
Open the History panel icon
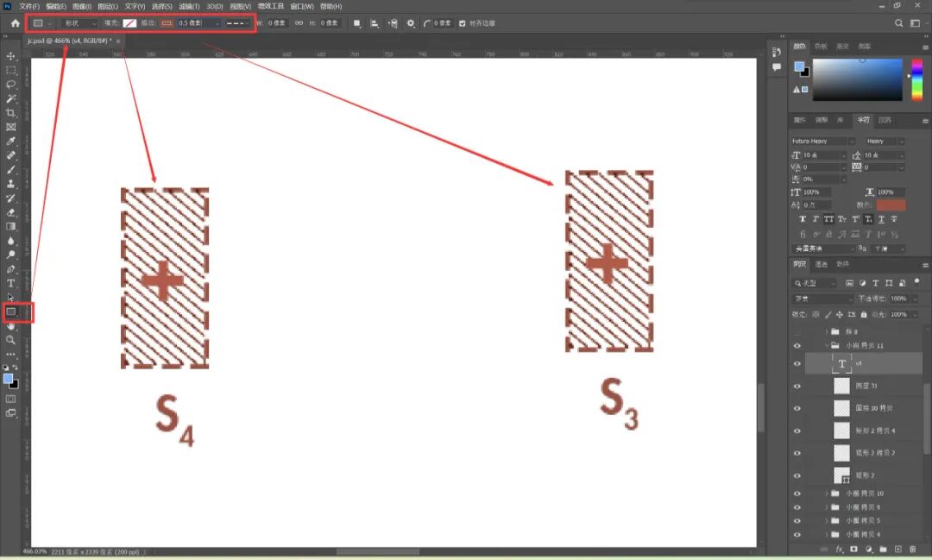click(x=777, y=53)
